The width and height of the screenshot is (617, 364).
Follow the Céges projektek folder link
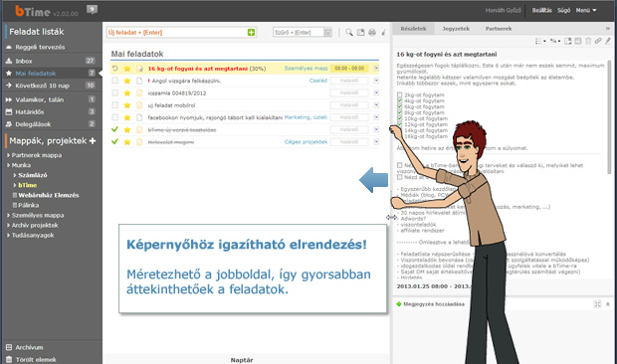(x=306, y=142)
